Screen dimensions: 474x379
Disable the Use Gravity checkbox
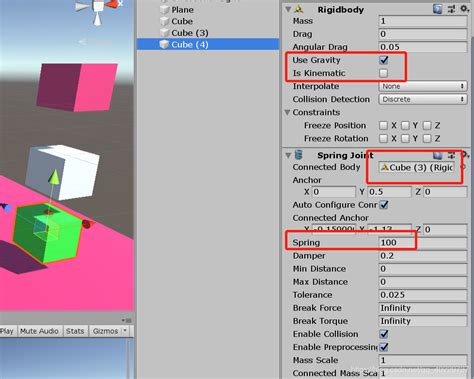[384, 60]
